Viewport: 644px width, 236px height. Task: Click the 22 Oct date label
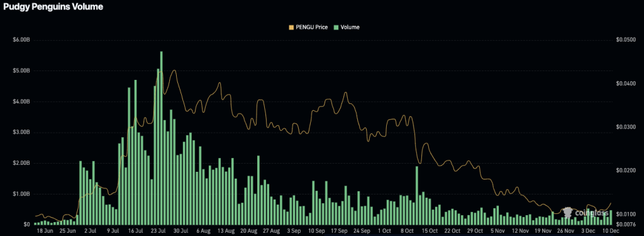[x=453, y=231]
